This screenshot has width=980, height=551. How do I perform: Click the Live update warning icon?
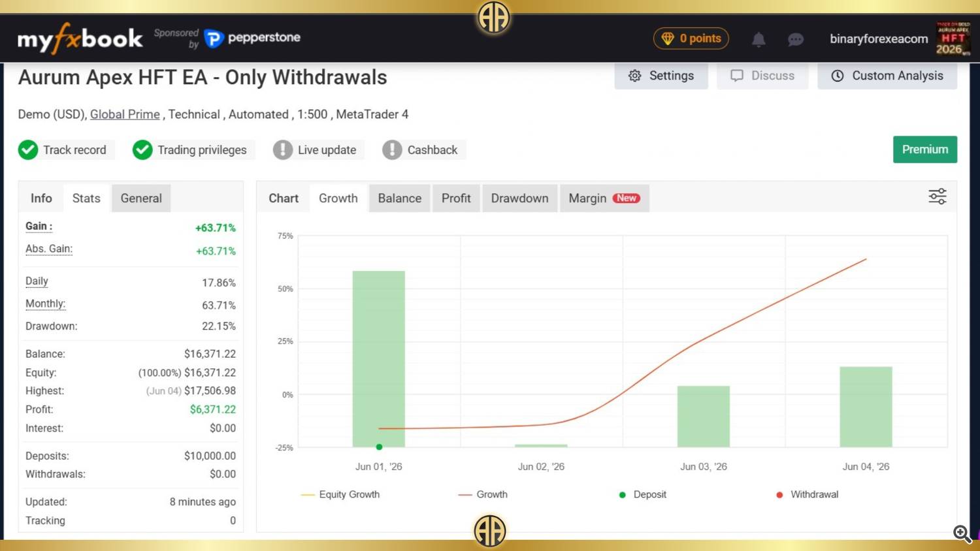pos(283,150)
